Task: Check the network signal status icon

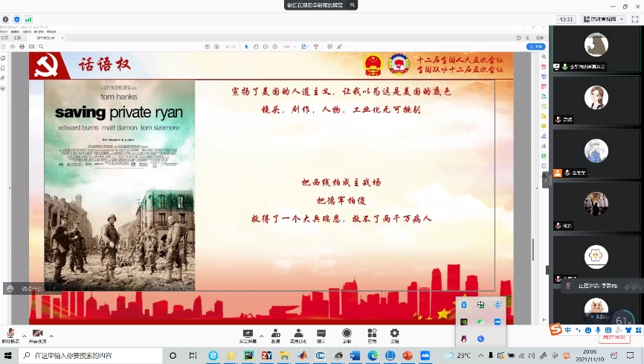Action: (28, 19)
